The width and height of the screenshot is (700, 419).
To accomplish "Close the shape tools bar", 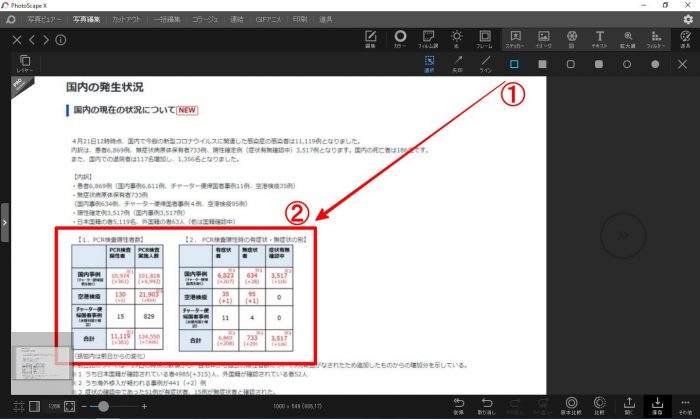I will pos(682,64).
